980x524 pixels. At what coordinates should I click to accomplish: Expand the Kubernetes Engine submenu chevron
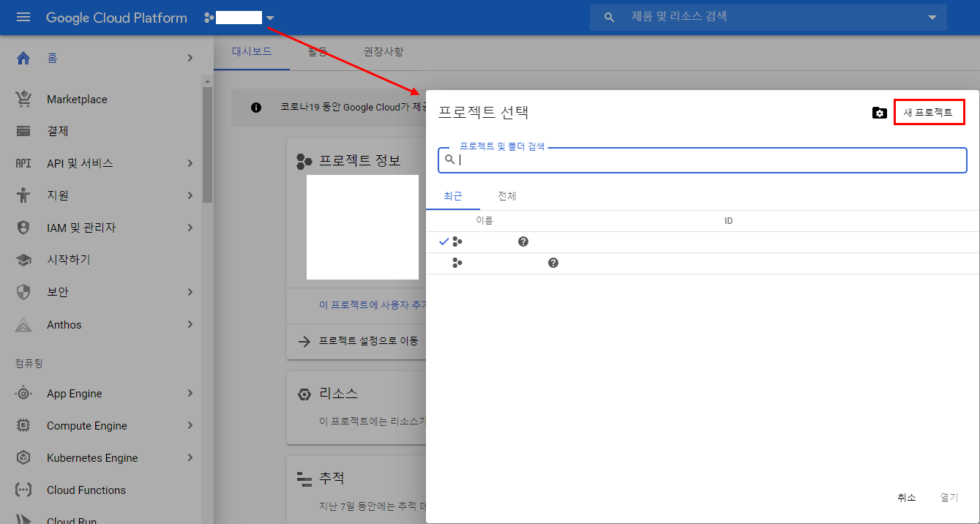coord(190,458)
